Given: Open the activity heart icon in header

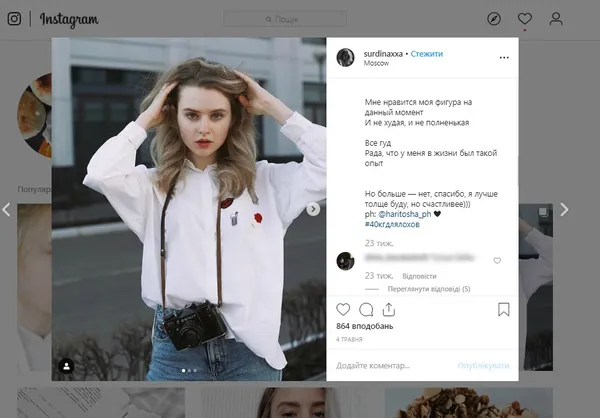Looking at the screenshot, I should (x=525, y=18).
